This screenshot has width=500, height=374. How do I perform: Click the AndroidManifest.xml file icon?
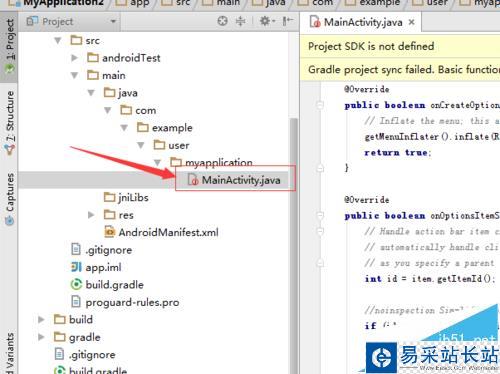point(110,232)
